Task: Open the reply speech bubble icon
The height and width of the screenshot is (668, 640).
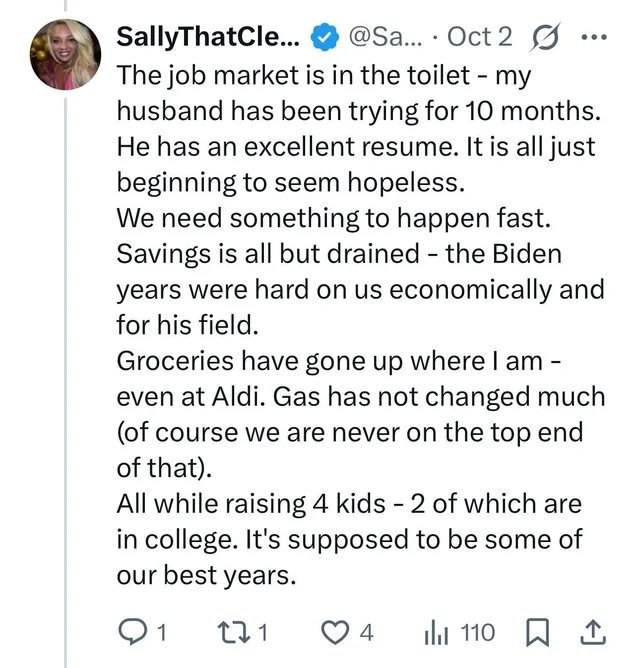Action: tap(131, 632)
